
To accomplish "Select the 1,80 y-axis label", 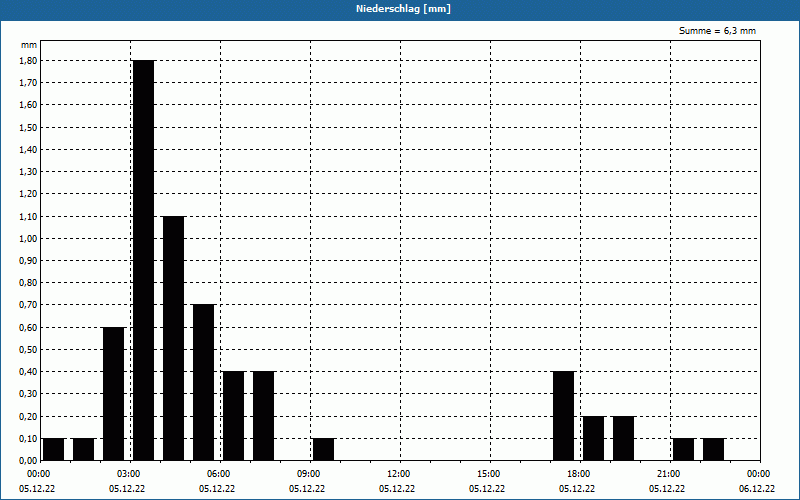I will [28, 60].
